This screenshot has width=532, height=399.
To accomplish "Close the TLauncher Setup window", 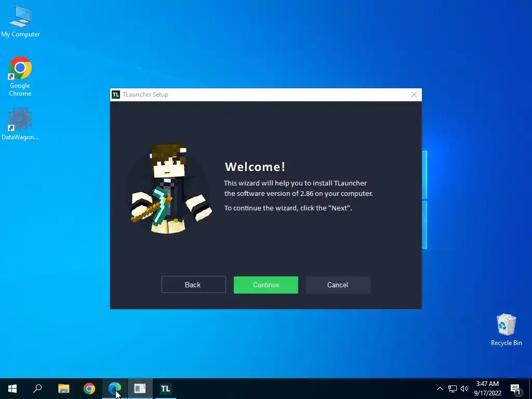I will click(414, 95).
